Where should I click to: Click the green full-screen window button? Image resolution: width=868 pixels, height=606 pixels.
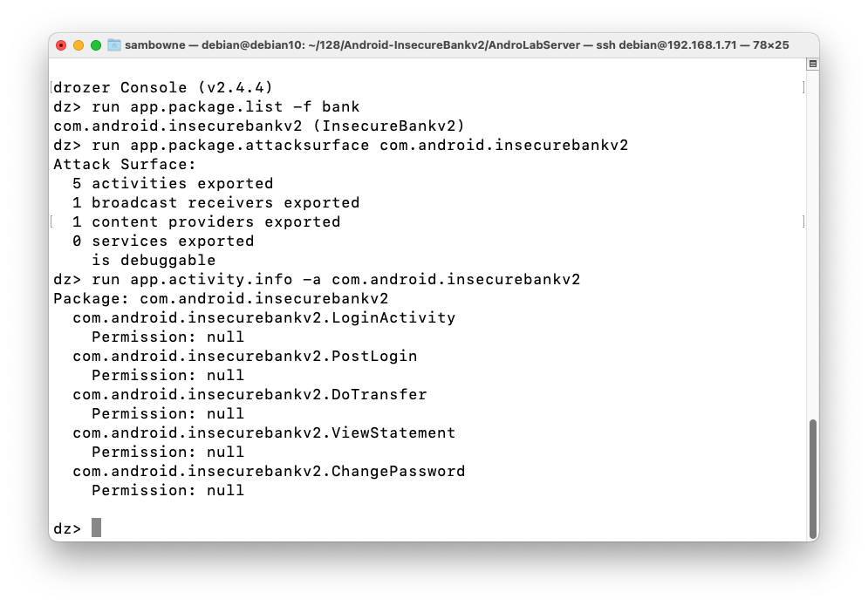point(96,45)
